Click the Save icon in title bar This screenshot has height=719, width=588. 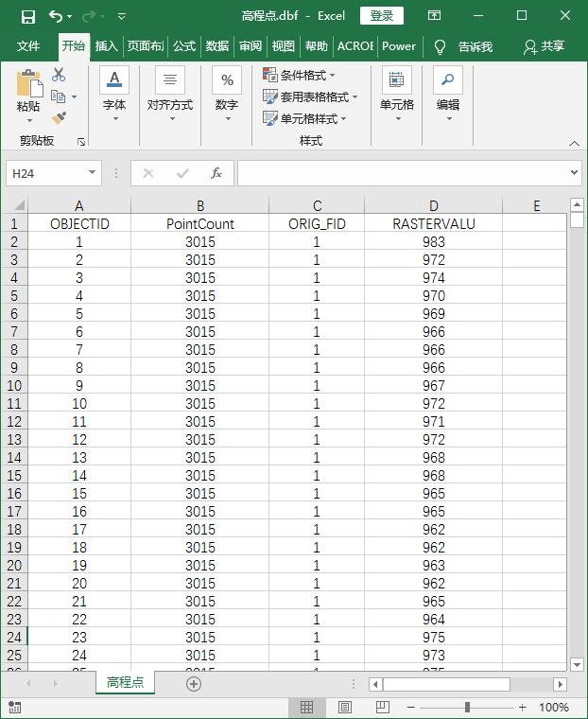click(28, 16)
